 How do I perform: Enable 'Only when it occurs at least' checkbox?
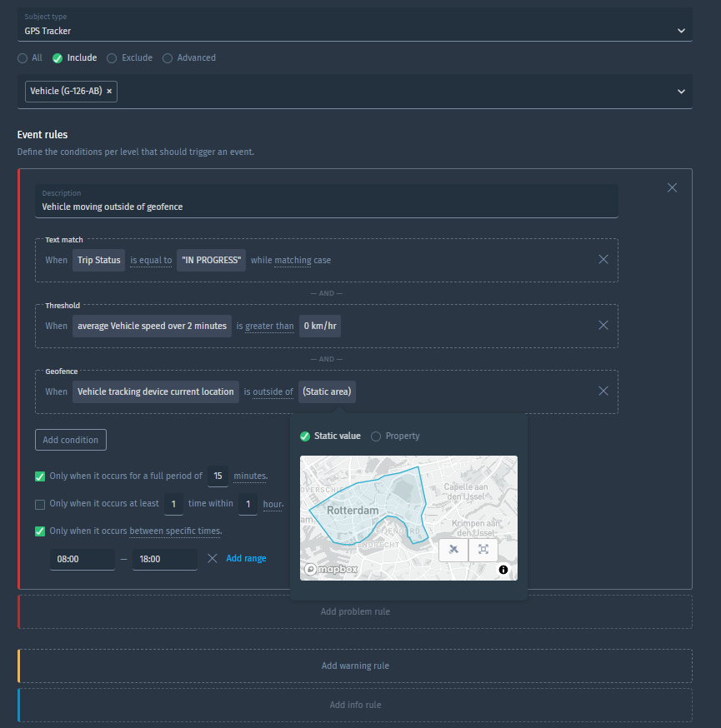(39, 504)
